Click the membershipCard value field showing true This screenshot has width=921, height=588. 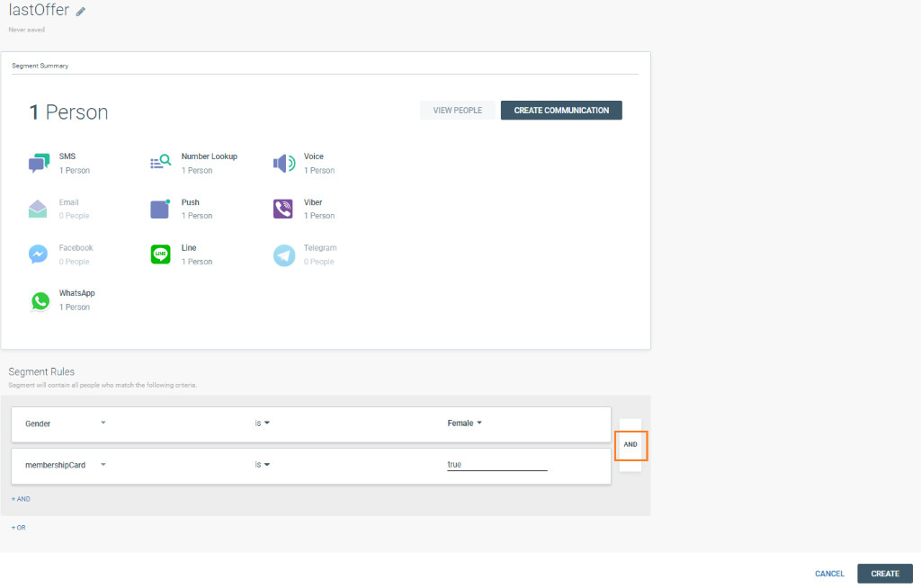(496, 465)
